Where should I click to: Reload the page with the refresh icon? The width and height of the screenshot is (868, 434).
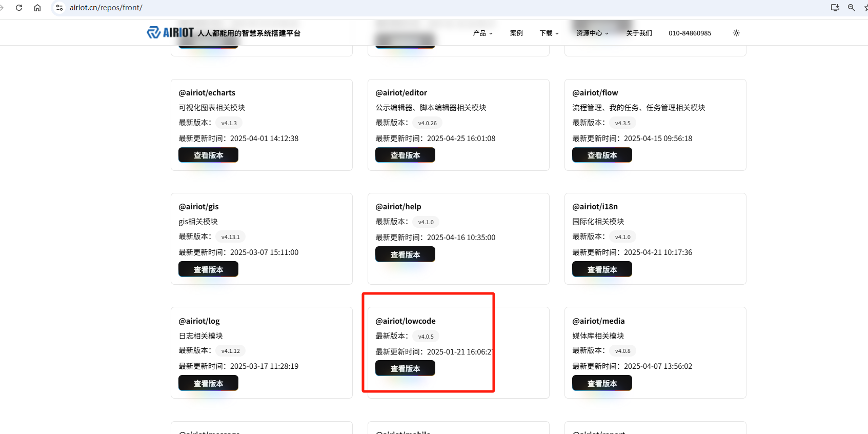(19, 8)
